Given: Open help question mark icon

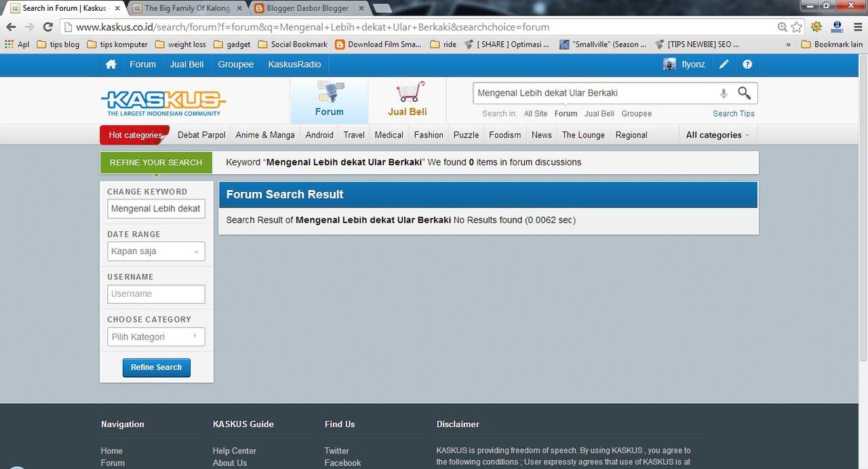Looking at the screenshot, I should [747, 64].
